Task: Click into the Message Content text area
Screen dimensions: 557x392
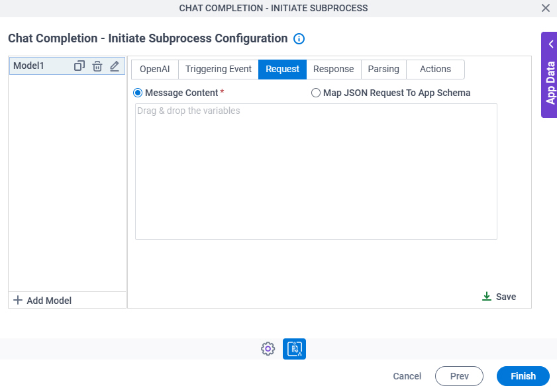Action: (316, 171)
